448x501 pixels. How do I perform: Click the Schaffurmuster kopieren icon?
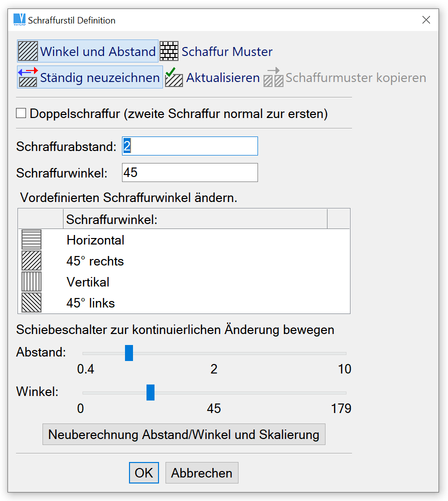pyautogui.click(x=273, y=77)
